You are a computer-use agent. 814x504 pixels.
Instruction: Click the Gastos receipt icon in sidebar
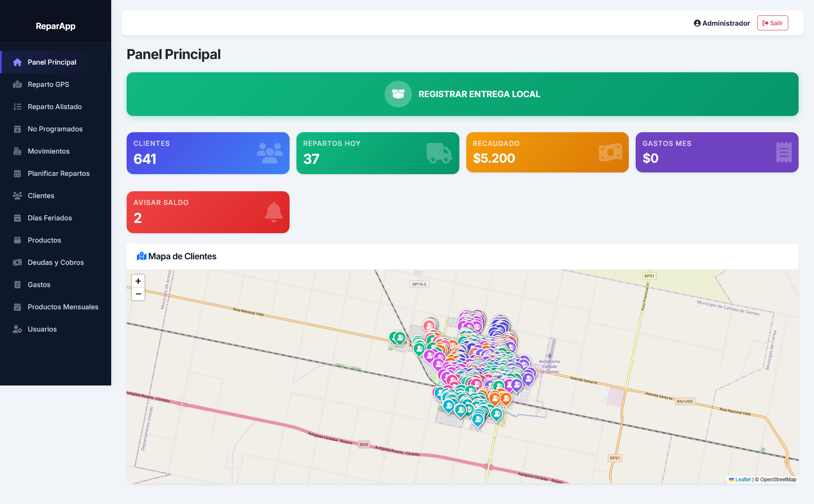click(18, 285)
